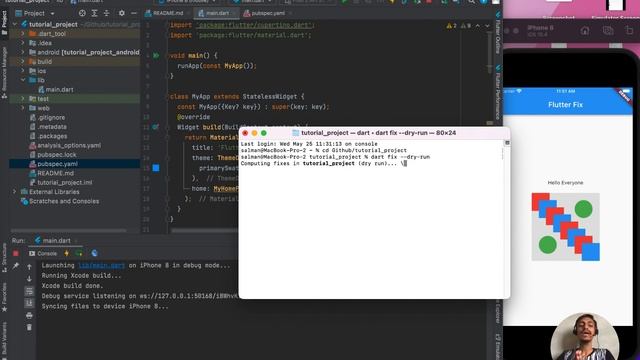640x360 pixels.
Task: Go to next highlighted problem arrow
Action: coord(487,26)
